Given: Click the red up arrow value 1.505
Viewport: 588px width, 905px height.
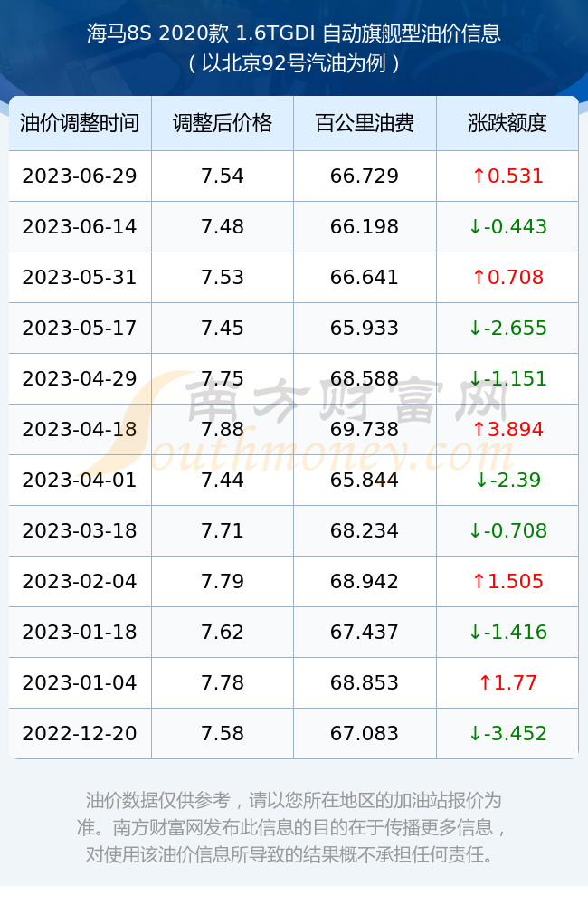Looking at the screenshot, I should [507, 581].
